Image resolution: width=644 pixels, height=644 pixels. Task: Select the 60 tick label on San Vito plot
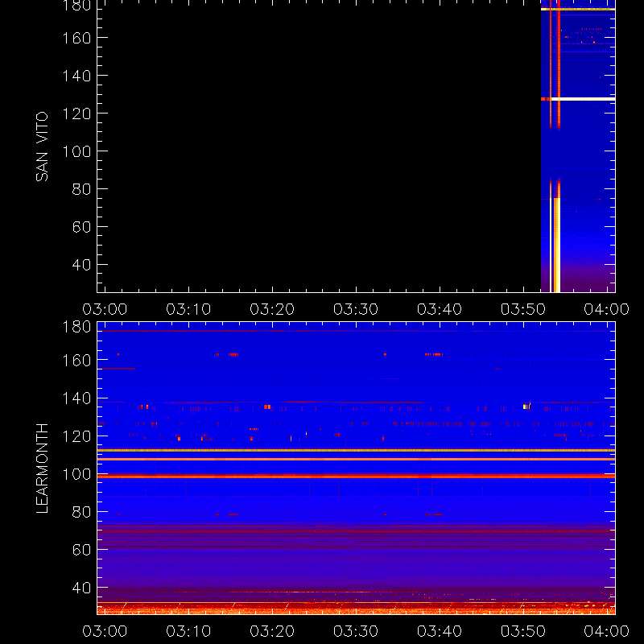point(81,227)
